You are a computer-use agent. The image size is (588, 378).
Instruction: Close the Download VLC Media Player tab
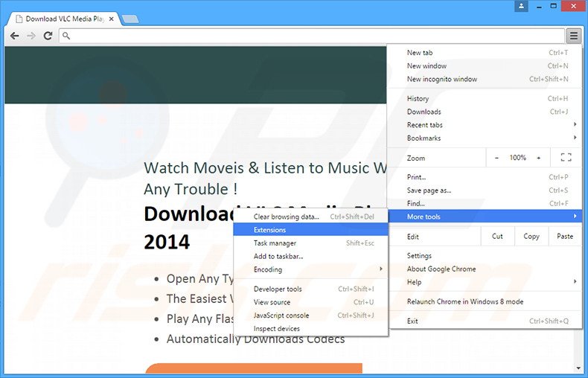[x=112, y=19]
